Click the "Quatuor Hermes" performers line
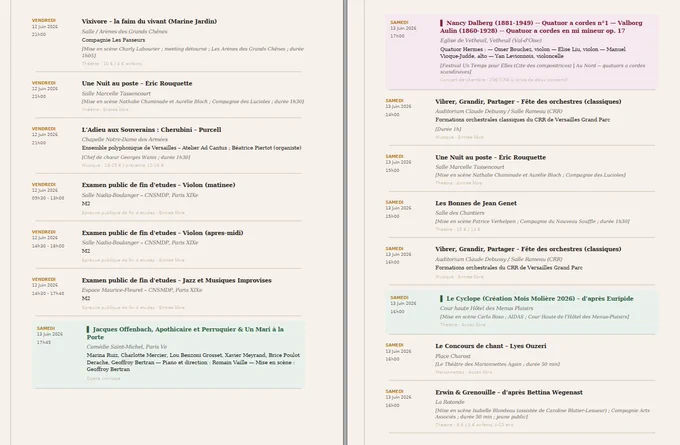This screenshot has width=680, height=445. click(x=533, y=52)
